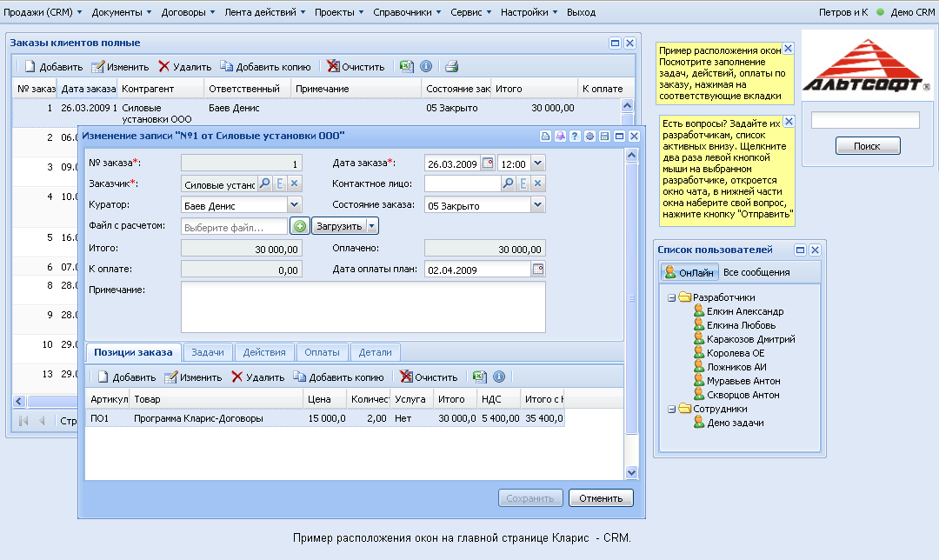Open the calendar for Дата оплаты план
The height and width of the screenshot is (560, 939).
tap(537, 270)
